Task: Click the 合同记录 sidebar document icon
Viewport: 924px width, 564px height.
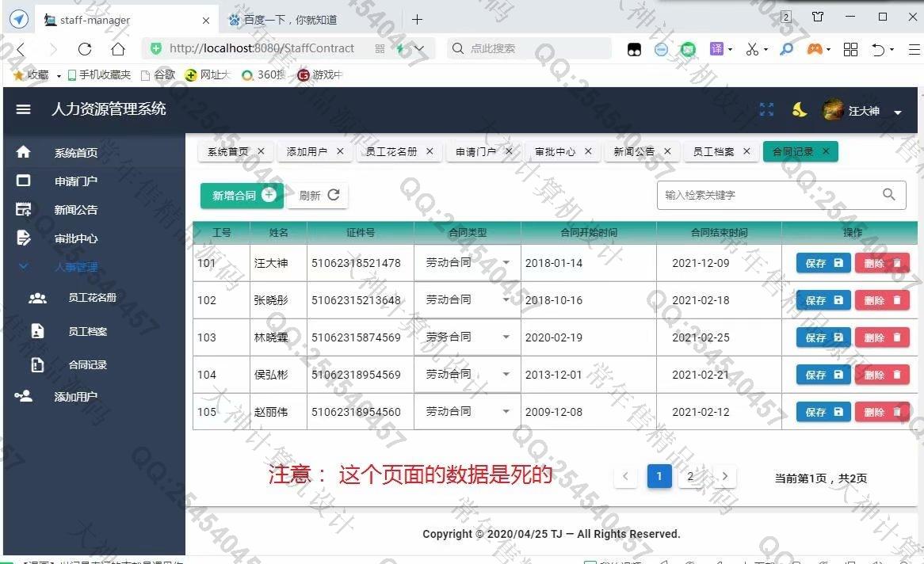Action: pos(37,365)
